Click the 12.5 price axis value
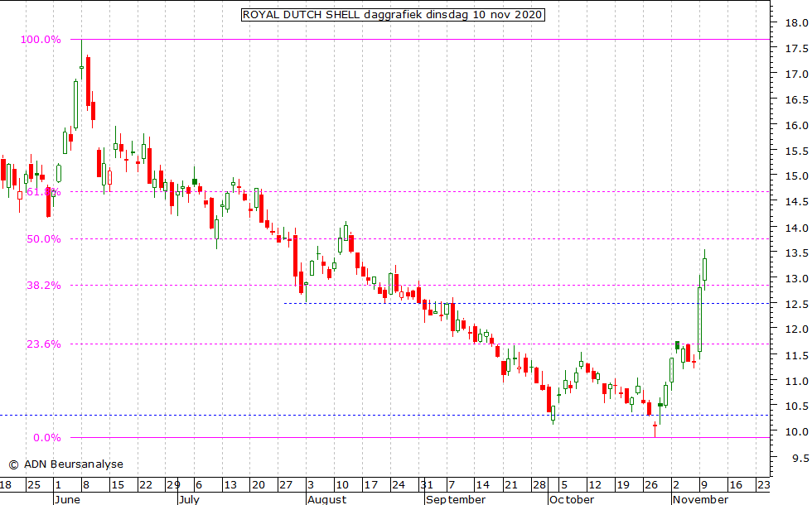The width and height of the screenshot is (812, 505). click(x=796, y=305)
